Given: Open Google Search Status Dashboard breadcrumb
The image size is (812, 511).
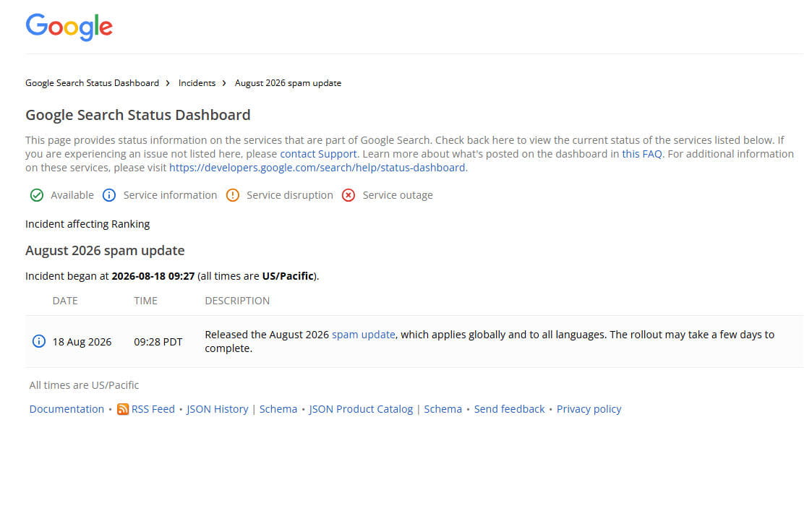Looking at the screenshot, I should click(x=92, y=83).
